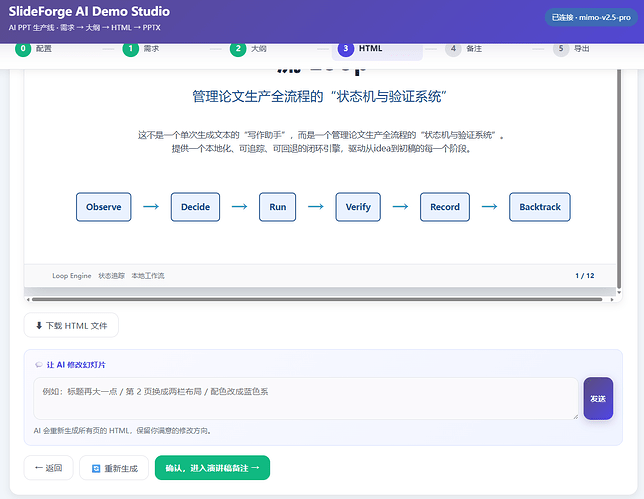Go to step 1 需求
Image resolution: width=644 pixels, height=499 pixels.
pos(141,48)
